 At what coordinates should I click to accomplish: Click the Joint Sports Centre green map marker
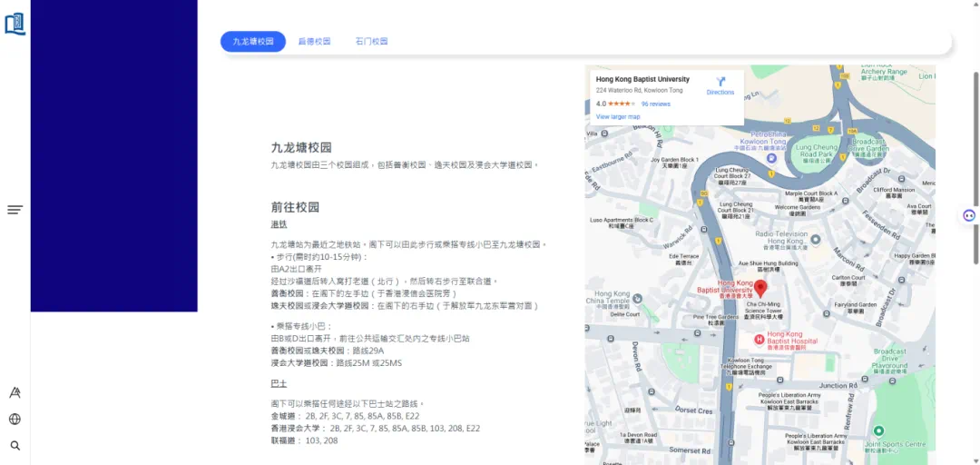[878, 430]
